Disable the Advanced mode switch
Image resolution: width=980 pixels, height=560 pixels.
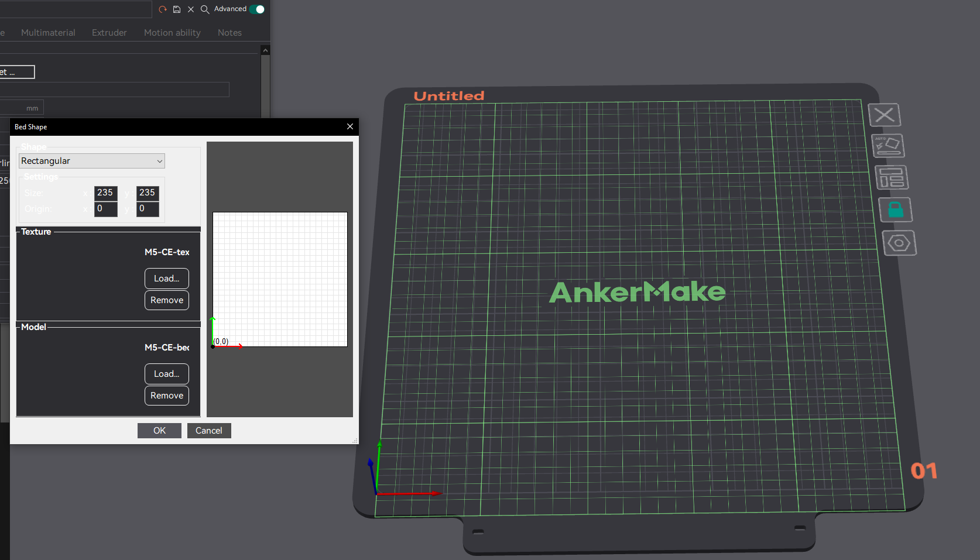click(x=256, y=9)
